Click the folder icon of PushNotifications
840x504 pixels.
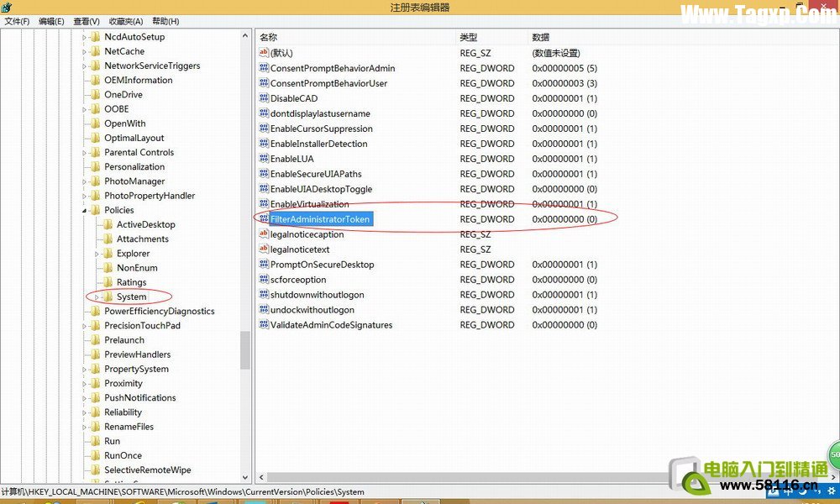click(x=96, y=397)
